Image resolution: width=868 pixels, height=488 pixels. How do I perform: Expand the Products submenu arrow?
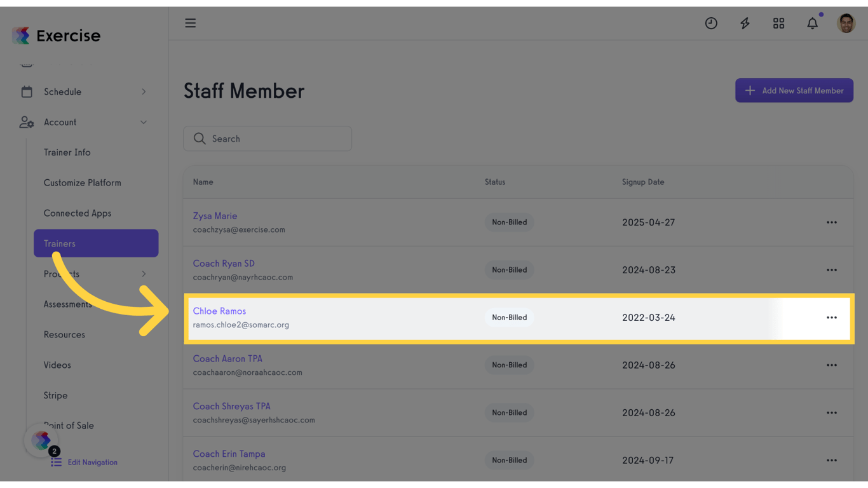[x=144, y=274]
